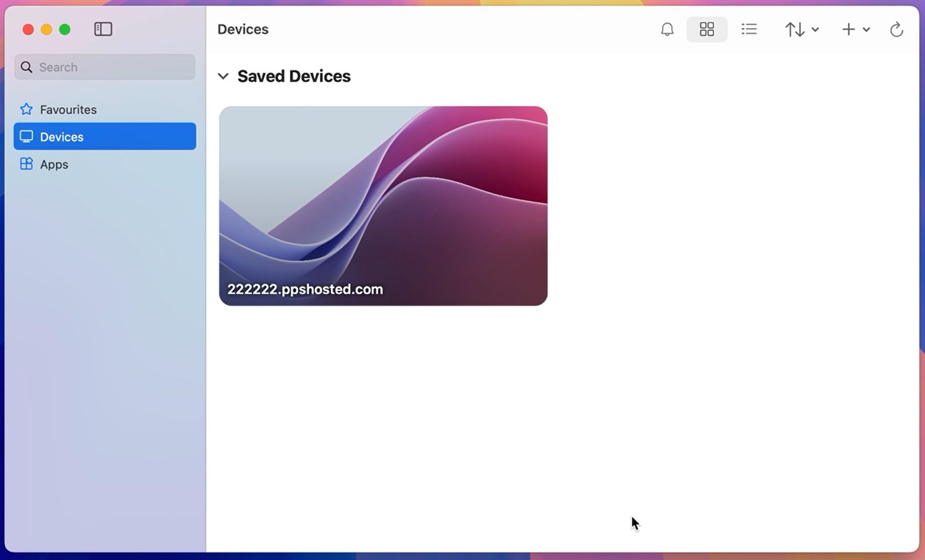925x560 pixels.
Task: Refresh the devices list
Action: 896,29
